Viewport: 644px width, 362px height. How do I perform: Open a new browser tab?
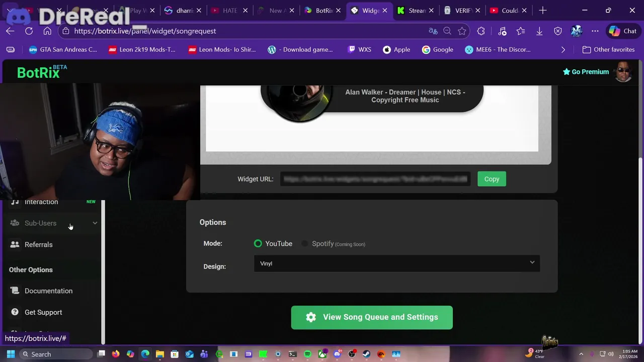[542, 11]
